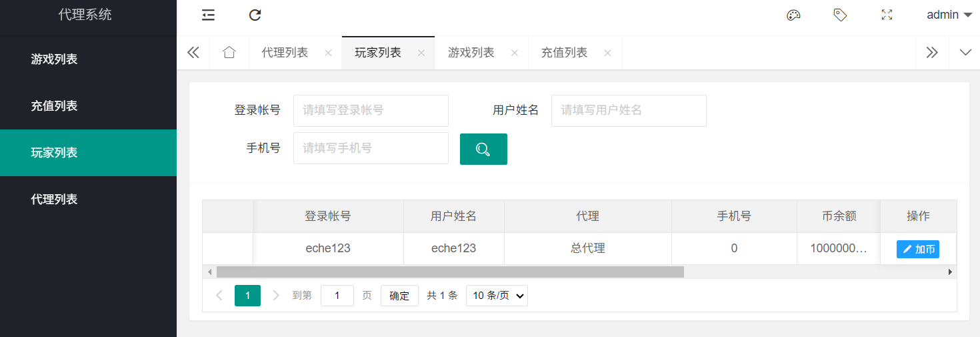Click the tag note icon
This screenshot has height=337, width=980.
(840, 15)
